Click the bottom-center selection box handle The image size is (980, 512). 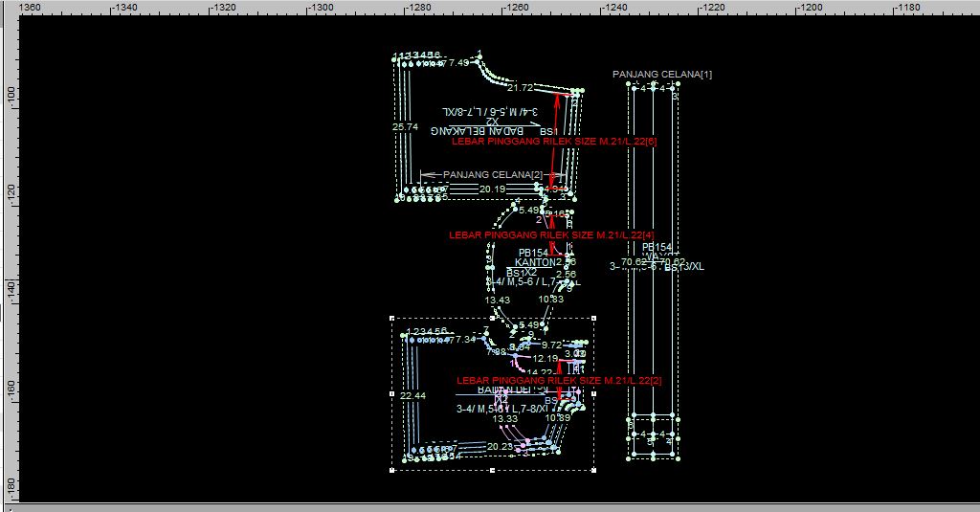click(493, 470)
